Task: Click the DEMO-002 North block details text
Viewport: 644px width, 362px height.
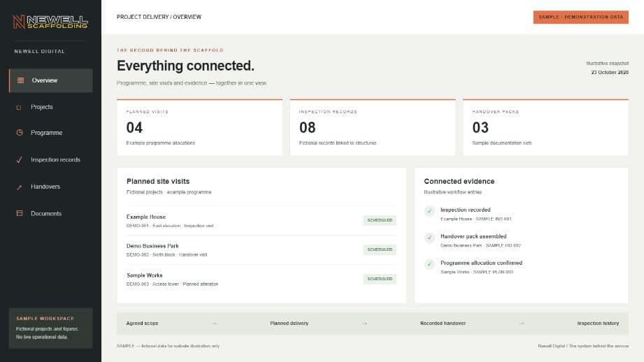Action: (x=166, y=255)
